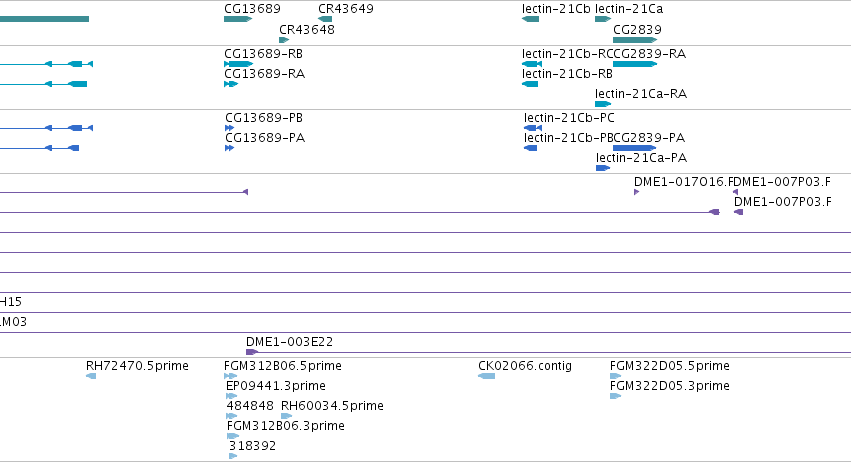Select the CG2839 gene label
The image size is (851, 462).
click(x=637, y=29)
